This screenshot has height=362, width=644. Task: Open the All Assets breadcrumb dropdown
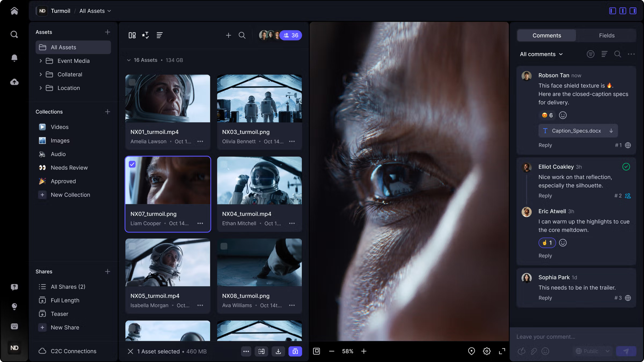(95, 11)
